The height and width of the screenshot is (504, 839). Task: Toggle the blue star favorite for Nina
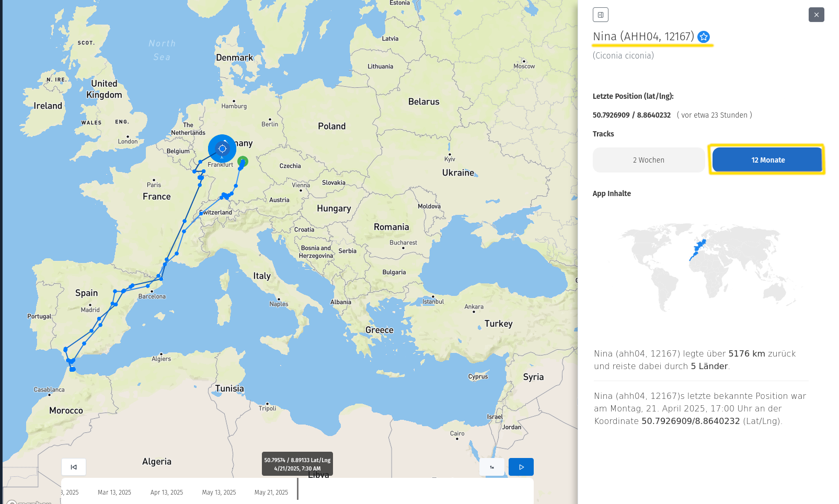click(704, 37)
